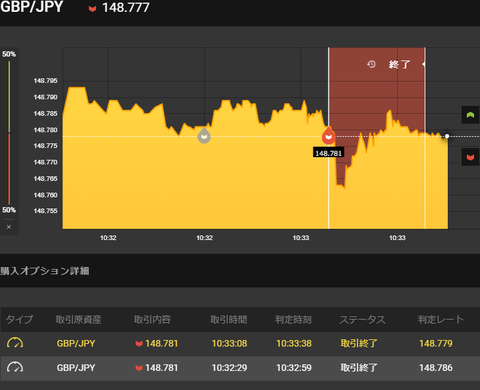
Task: Click the 取引内容 column header
Action: pyautogui.click(x=152, y=319)
